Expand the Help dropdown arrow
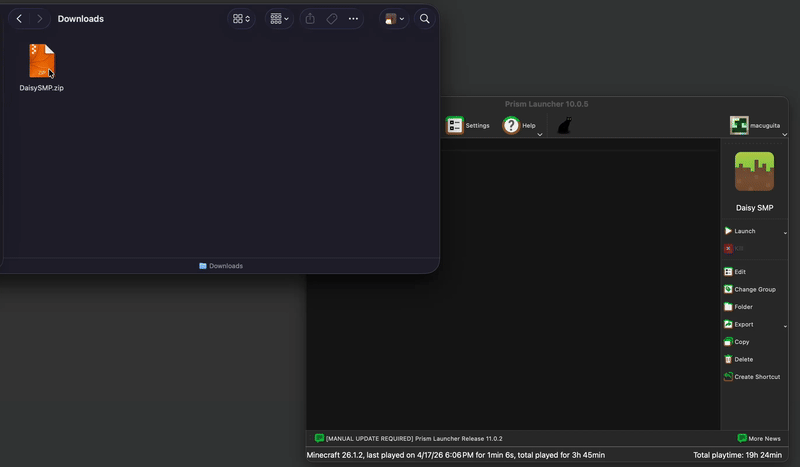800x467 pixels. [x=540, y=135]
